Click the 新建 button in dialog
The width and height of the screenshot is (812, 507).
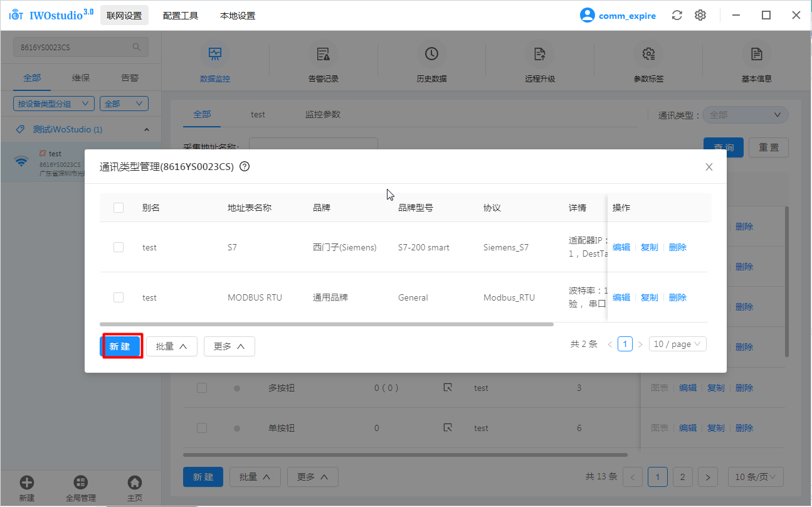[x=121, y=346]
